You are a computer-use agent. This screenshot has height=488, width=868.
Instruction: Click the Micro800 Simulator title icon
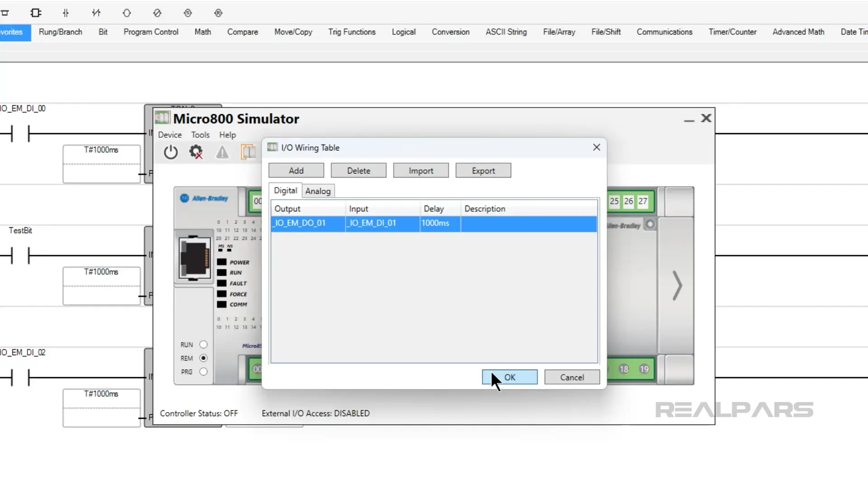(x=162, y=118)
